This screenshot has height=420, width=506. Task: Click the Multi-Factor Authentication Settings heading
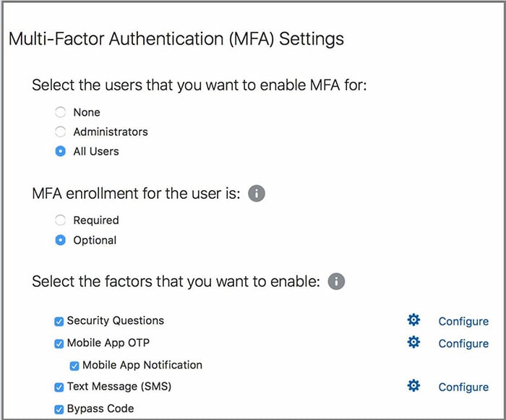[176, 39]
